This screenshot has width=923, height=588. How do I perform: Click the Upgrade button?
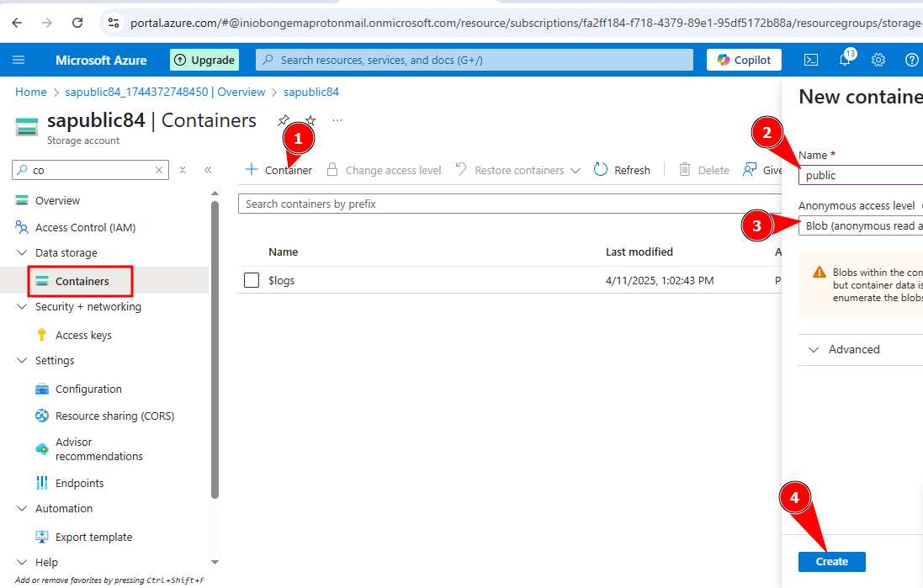(204, 60)
